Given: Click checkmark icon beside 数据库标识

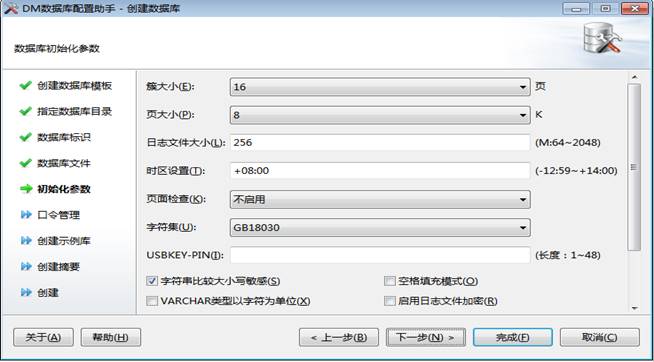Looking at the screenshot, I should click(x=25, y=137).
